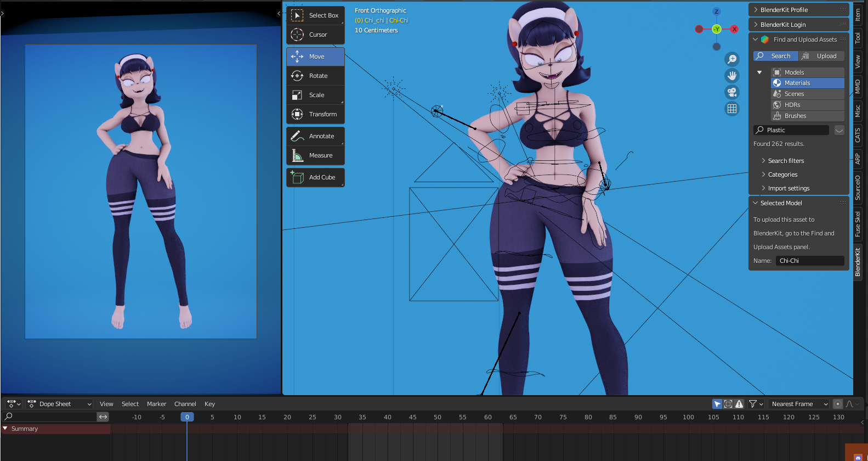Toggle Only Show Errors warning icon
This screenshot has height=461, width=868.
739,404
